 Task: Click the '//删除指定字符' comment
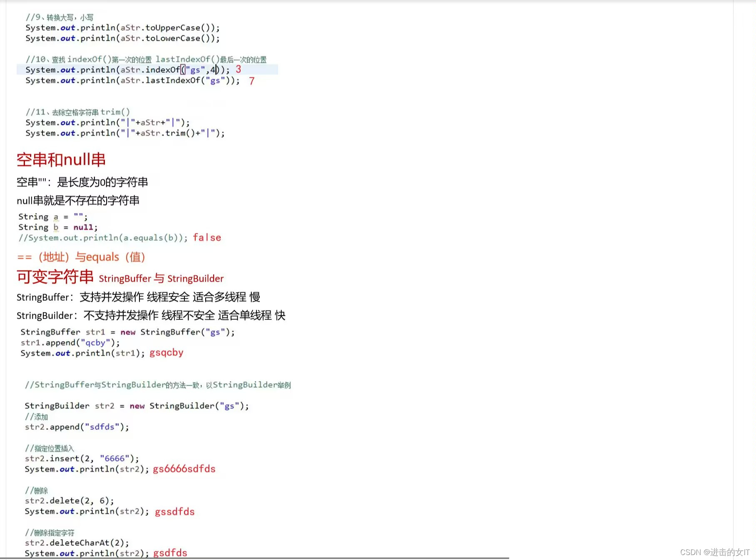click(x=50, y=533)
